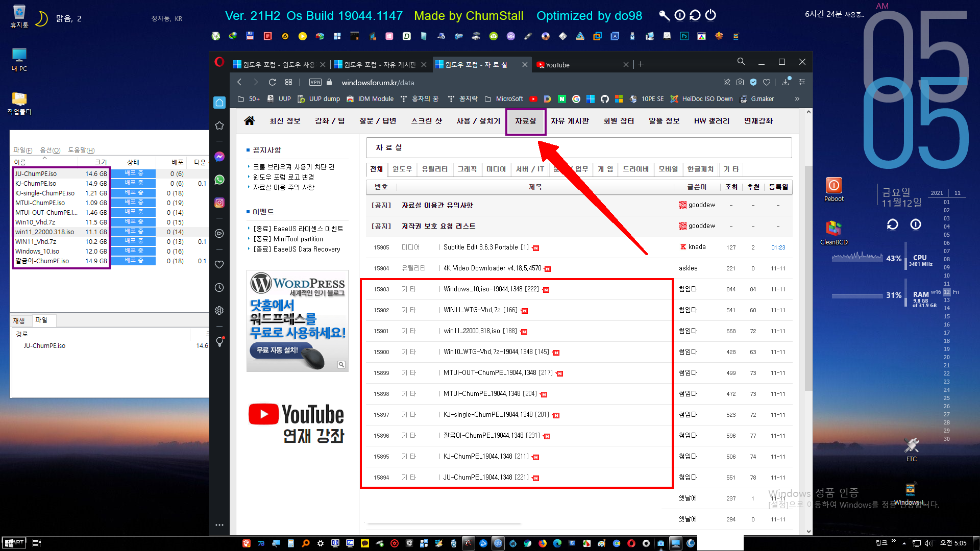Open Opera heart pinboards sidebar icon
The height and width of the screenshot is (551, 980).
[219, 264]
